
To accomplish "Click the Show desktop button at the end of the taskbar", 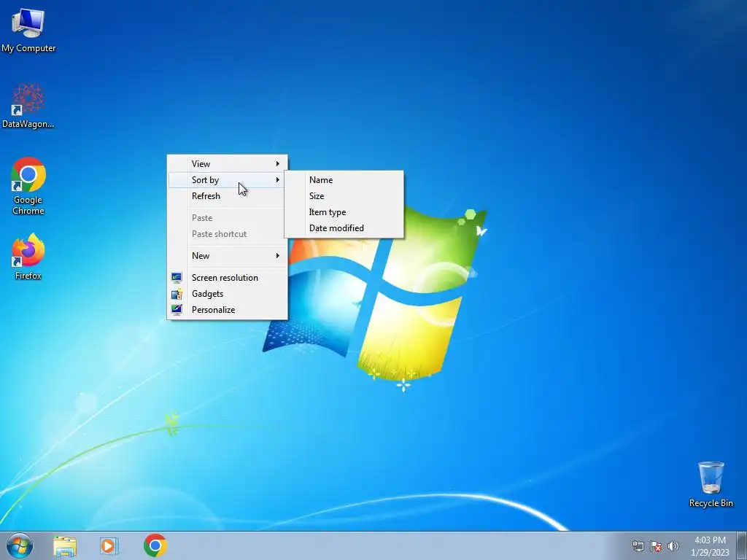I will click(x=741, y=545).
